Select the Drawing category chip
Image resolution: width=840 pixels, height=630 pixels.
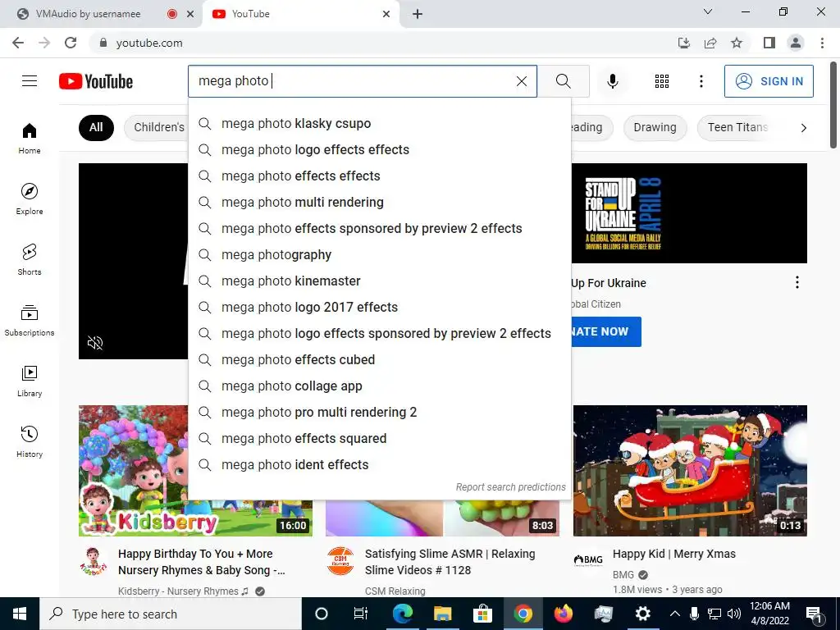pyautogui.click(x=655, y=127)
